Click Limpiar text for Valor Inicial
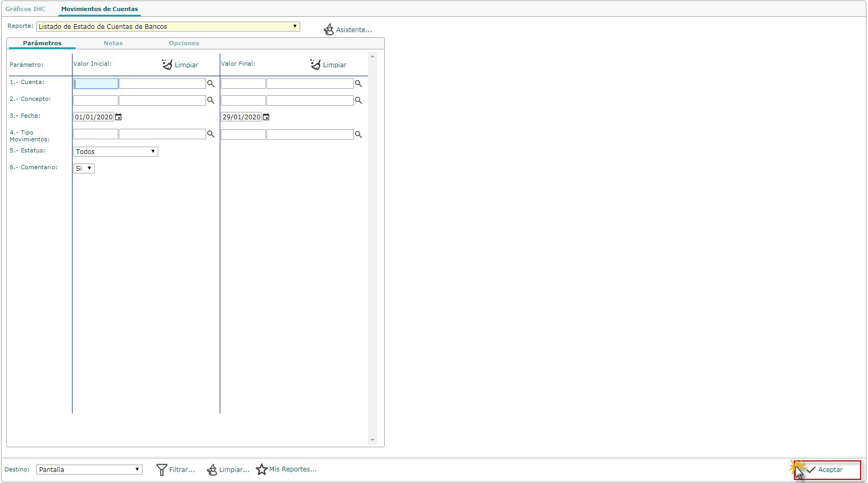Screen dimensions: 868x483 (187, 65)
